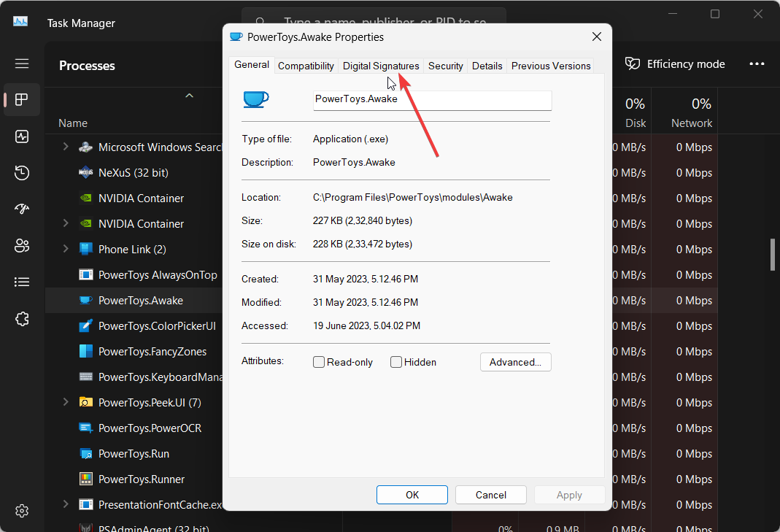
Task: Click OK in Properties dialog
Action: pyautogui.click(x=412, y=495)
